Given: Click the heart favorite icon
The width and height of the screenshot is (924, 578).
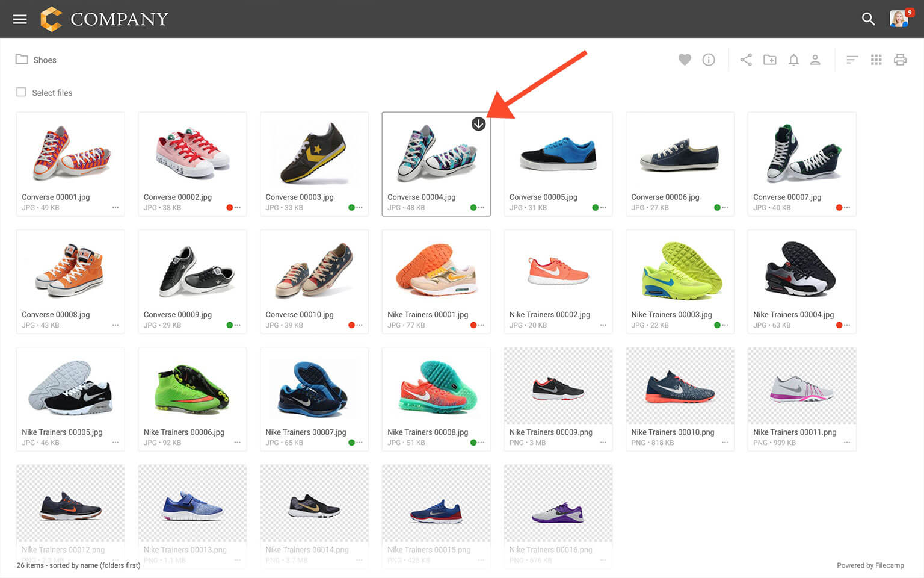Looking at the screenshot, I should pyautogui.click(x=685, y=60).
